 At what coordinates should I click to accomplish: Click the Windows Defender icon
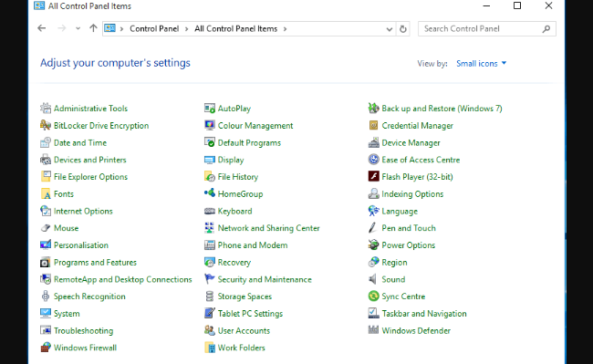tap(374, 330)
